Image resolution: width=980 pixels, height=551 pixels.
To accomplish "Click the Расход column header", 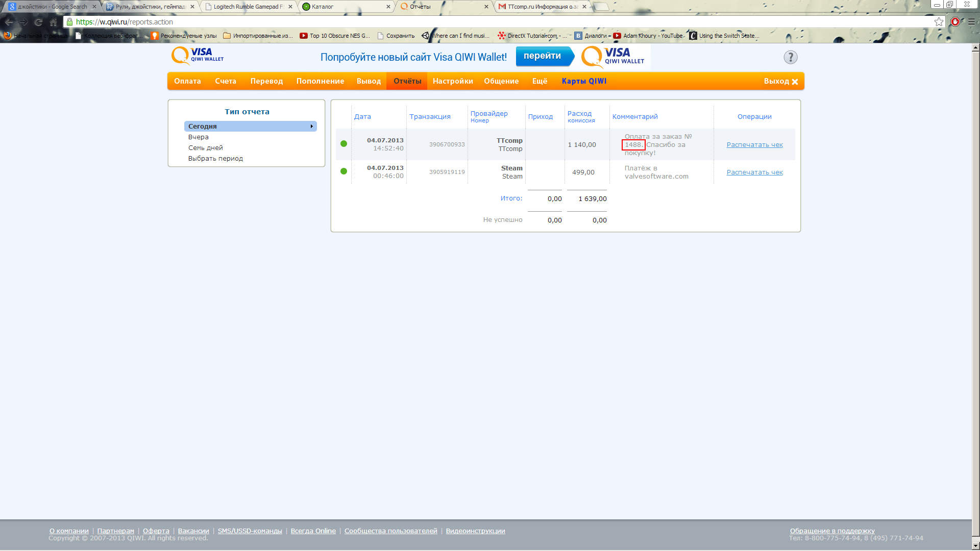I will click(579, 113).
